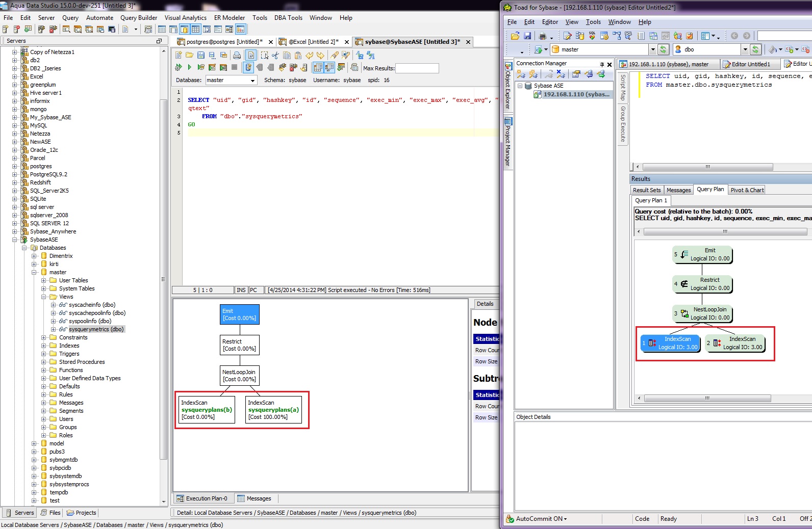Select Toad Restrict plan node
The height and width of the screenshot is (529, 812).
point(702,284)
